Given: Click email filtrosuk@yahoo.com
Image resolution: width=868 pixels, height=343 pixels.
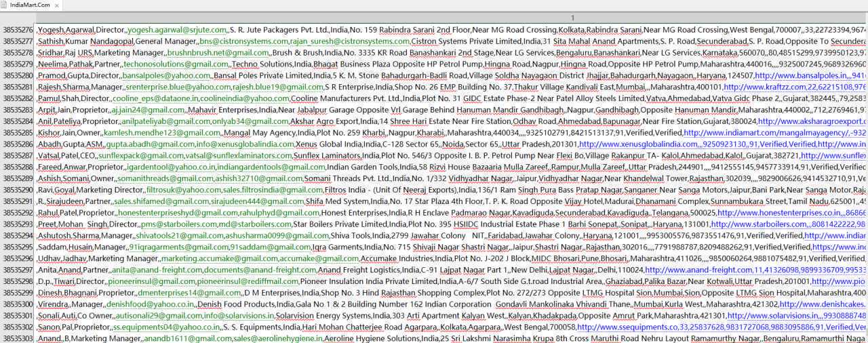Looking at the screenshot, I should 184,190.
